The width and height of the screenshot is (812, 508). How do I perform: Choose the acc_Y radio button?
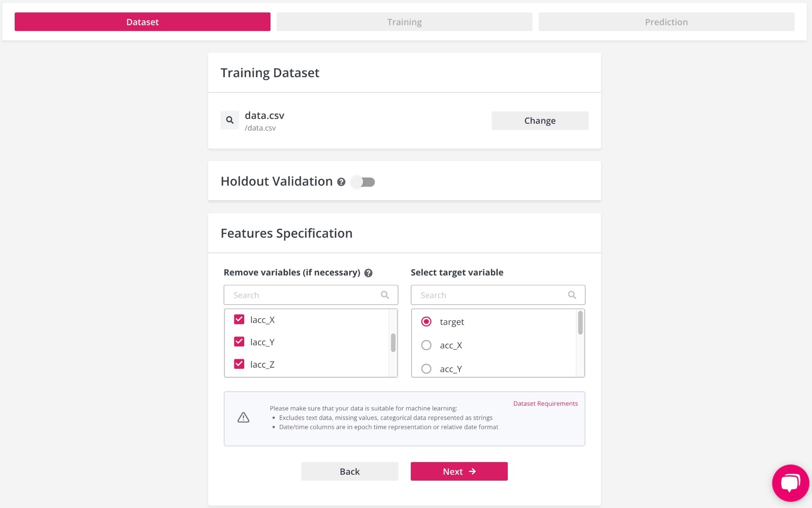click(x=426, y=369)
